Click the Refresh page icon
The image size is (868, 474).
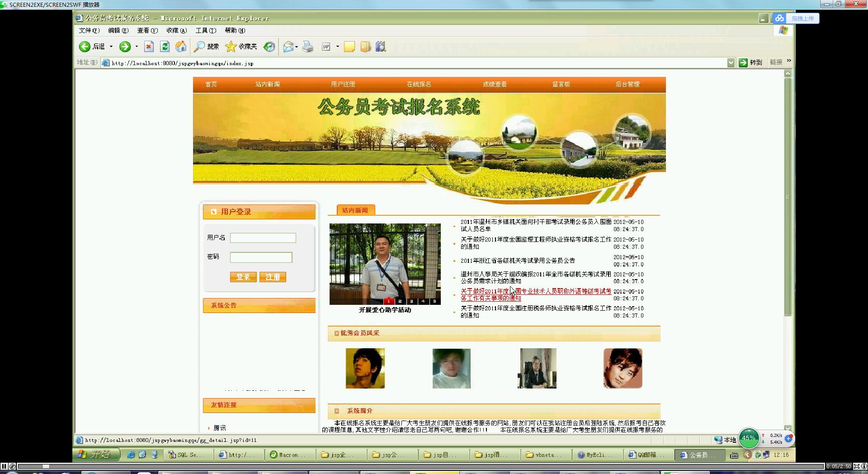click(165, 47)
